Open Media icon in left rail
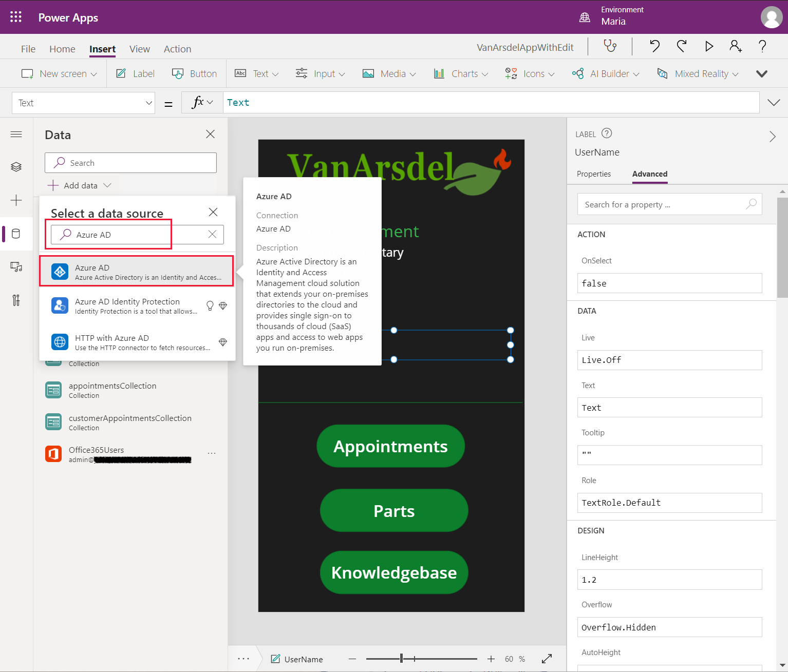Viewport: 788px width, 672px height. click(16, 267)
